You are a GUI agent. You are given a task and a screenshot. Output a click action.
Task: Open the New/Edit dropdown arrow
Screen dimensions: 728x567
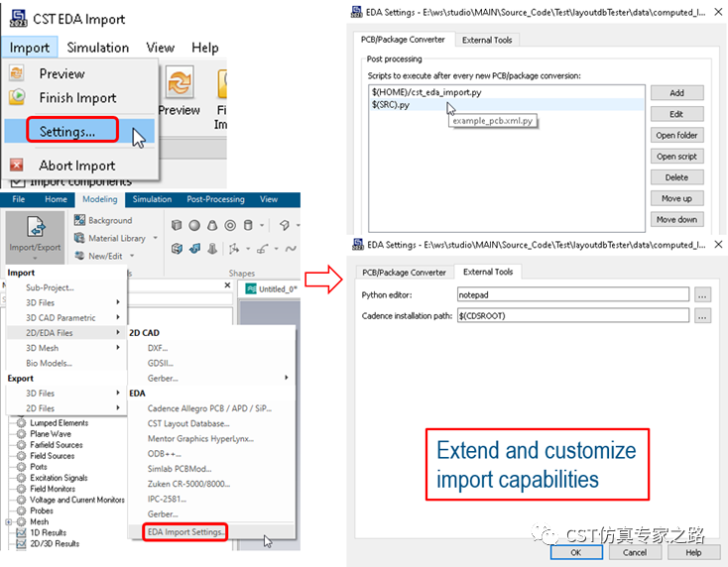click(x=132, y=256)
